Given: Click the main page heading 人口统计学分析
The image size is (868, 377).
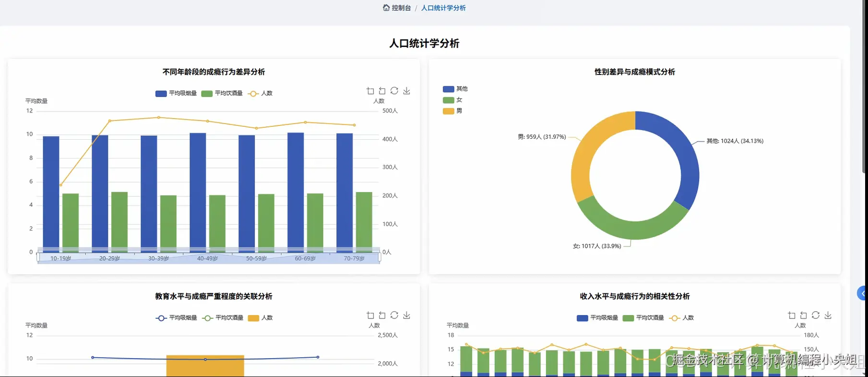Looking at the screenshot, I should click(424, 43).
